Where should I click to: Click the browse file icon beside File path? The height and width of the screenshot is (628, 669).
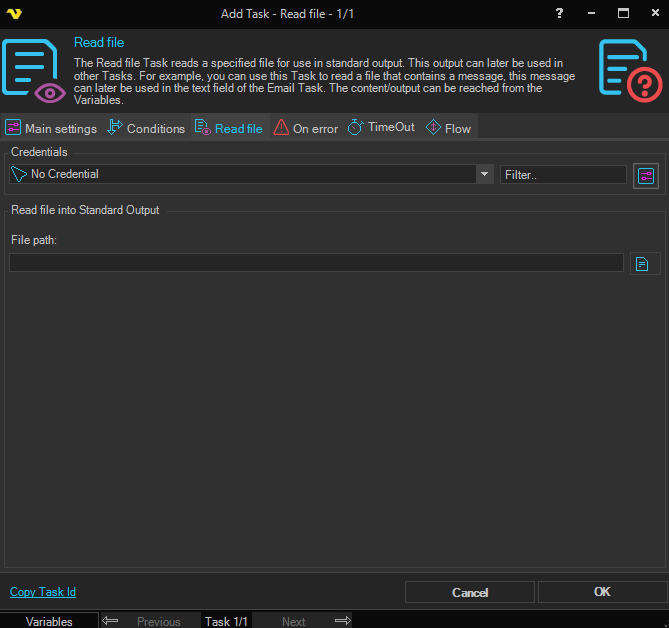644,264
